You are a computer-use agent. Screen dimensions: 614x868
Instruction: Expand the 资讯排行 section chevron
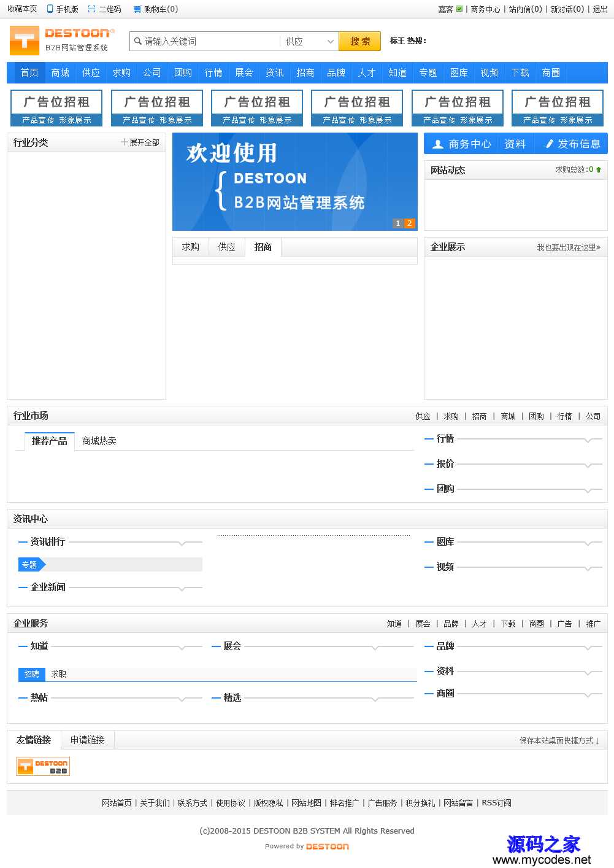pyautogui.click(x=182, y=543)
